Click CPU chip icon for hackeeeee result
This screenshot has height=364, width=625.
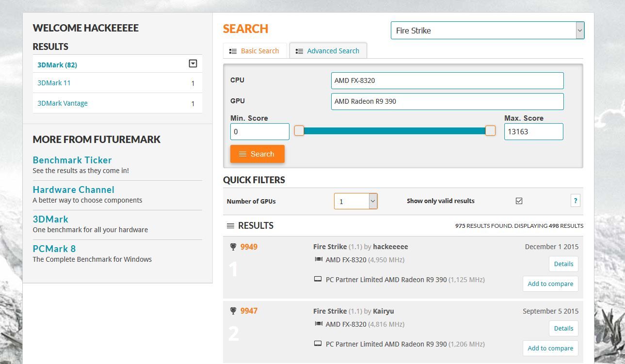point(318,260)
